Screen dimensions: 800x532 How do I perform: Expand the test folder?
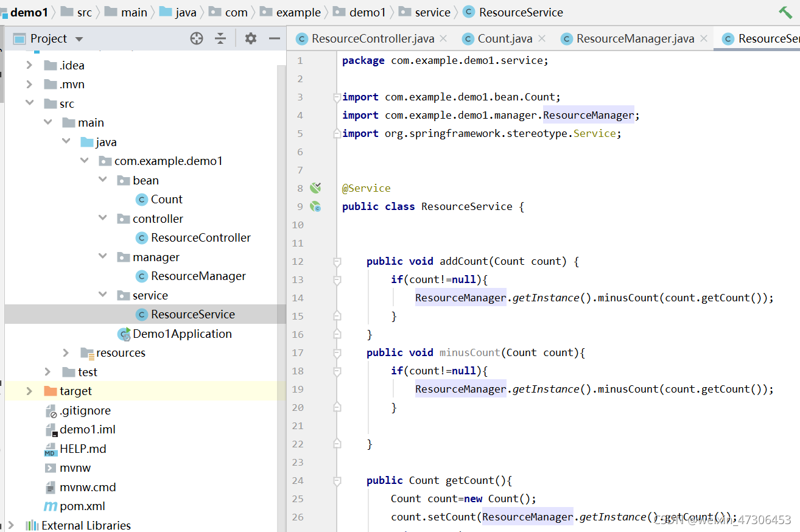click(x=47, y=372)
